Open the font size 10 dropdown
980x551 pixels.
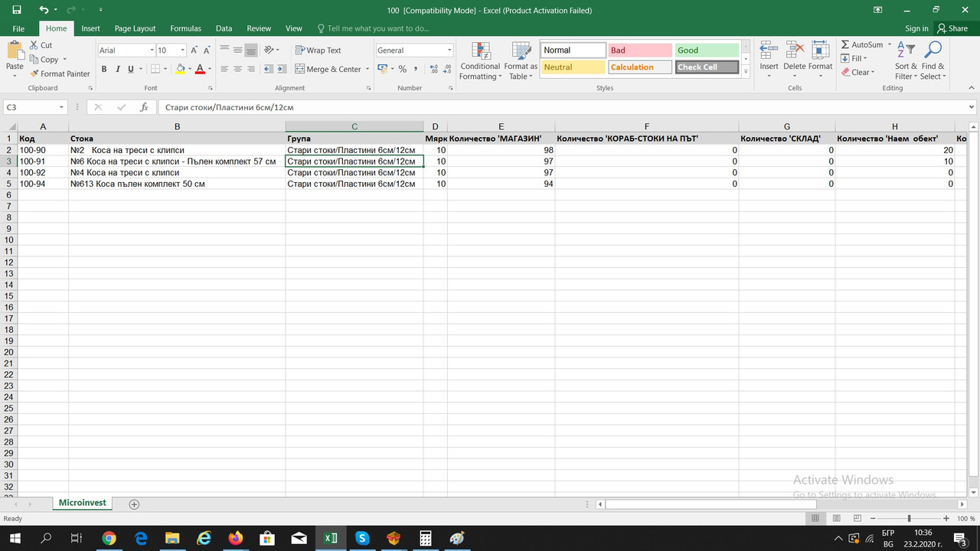(182, 51)
